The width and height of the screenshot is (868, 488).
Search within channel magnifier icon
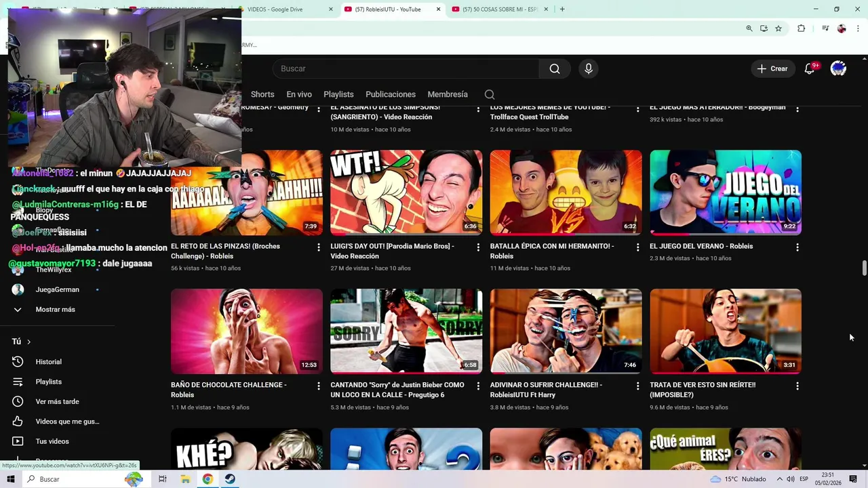pyautogui.click(x=490, y=94)
